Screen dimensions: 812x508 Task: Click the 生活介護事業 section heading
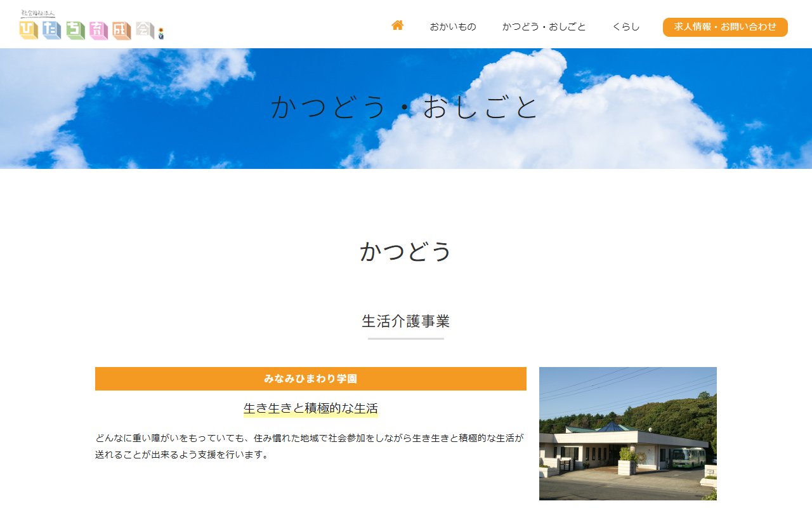coord(406,321)
